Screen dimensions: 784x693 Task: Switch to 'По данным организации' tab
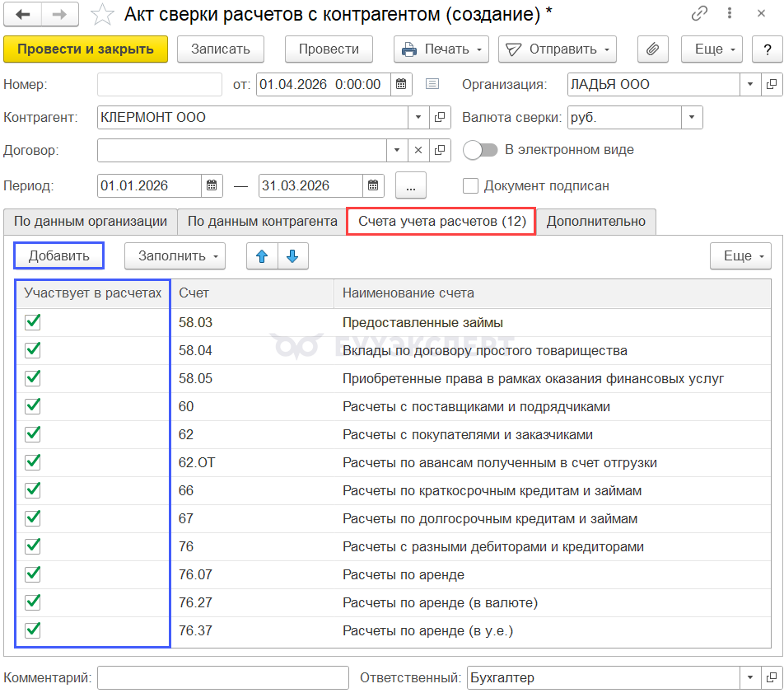tap(91, 222)
